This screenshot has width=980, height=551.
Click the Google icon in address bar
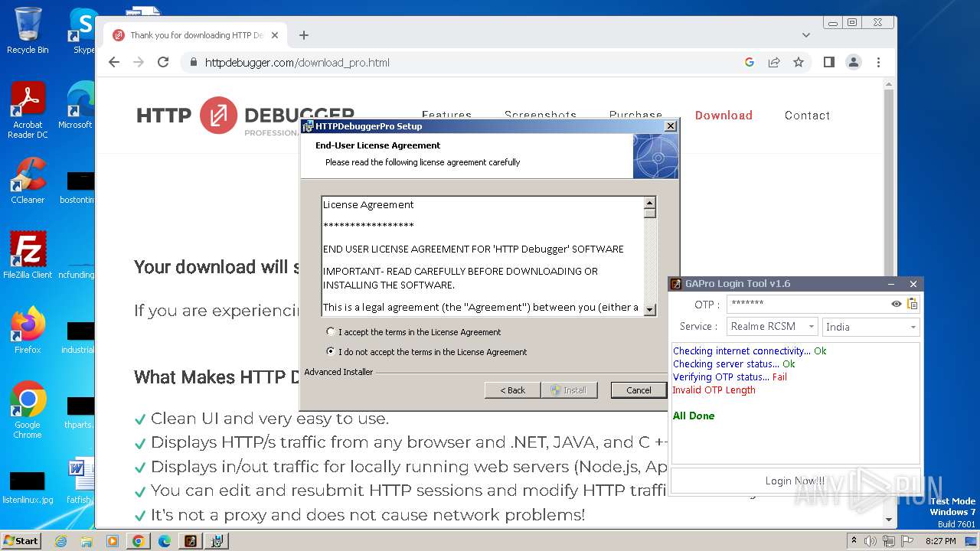click(x=750, y=62)
